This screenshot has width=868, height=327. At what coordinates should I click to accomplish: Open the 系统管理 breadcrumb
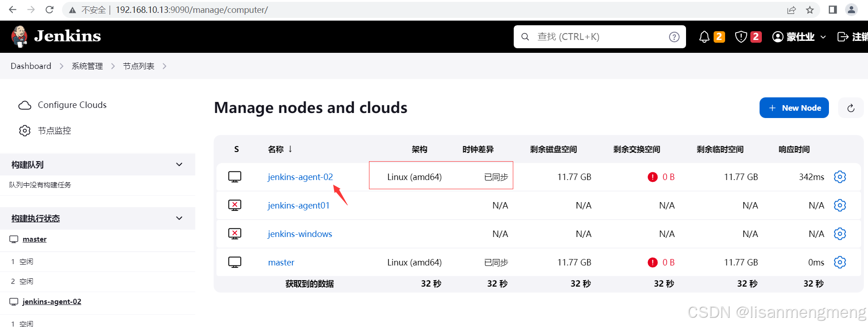87,66
